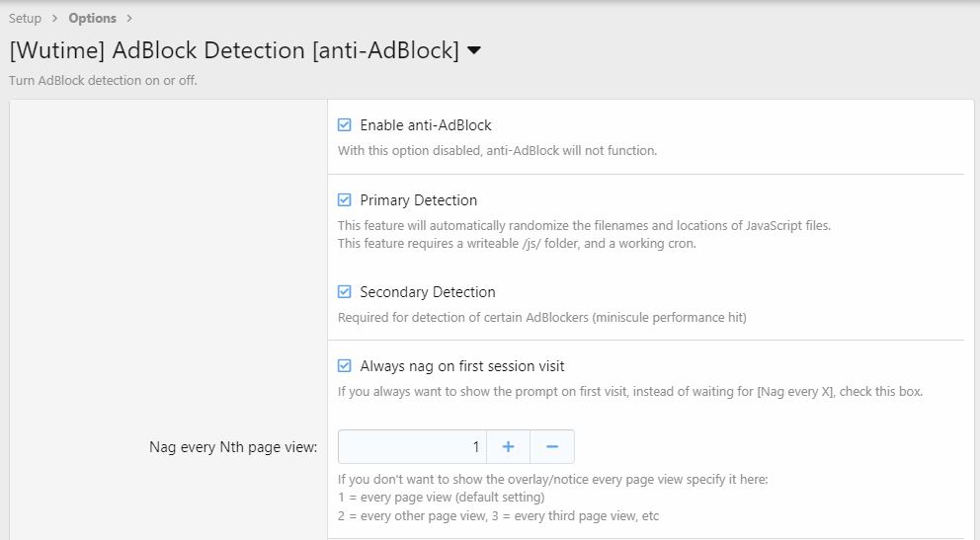
Task: Click the chevron after Setup breadcrumb
Action: (x=55, y=18)
